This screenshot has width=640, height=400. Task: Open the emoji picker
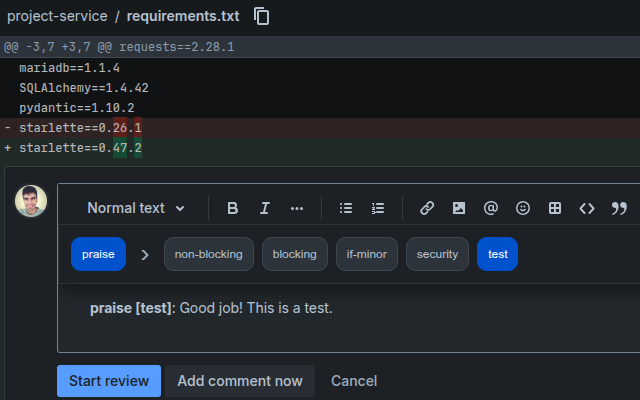point(523,208)
